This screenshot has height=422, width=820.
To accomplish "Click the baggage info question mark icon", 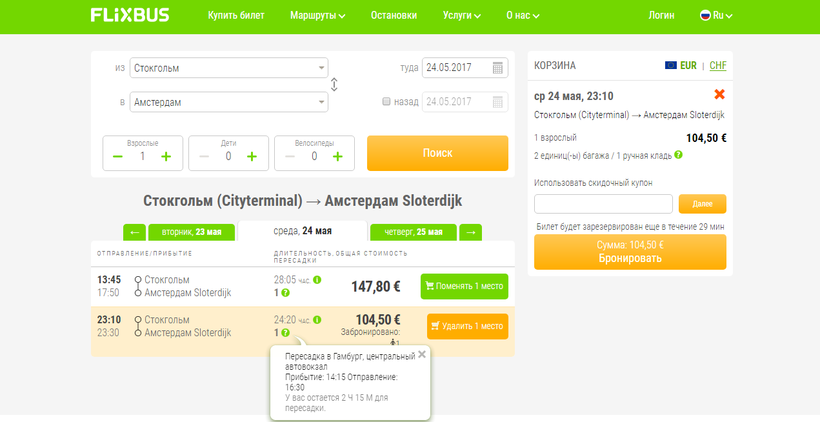I will click(x=678, y=155).
